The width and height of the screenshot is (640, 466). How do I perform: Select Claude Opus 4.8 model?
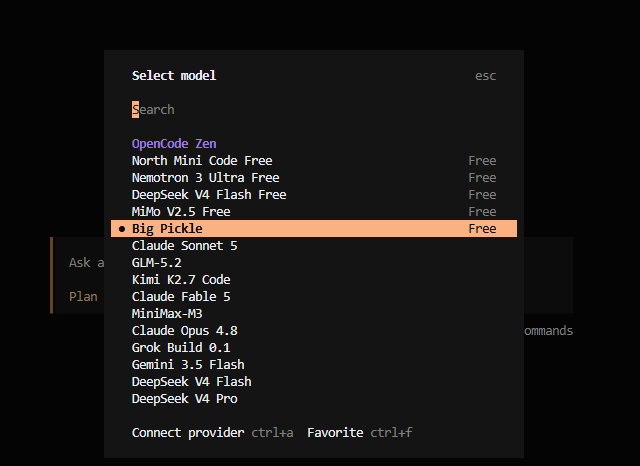[313, 331]
